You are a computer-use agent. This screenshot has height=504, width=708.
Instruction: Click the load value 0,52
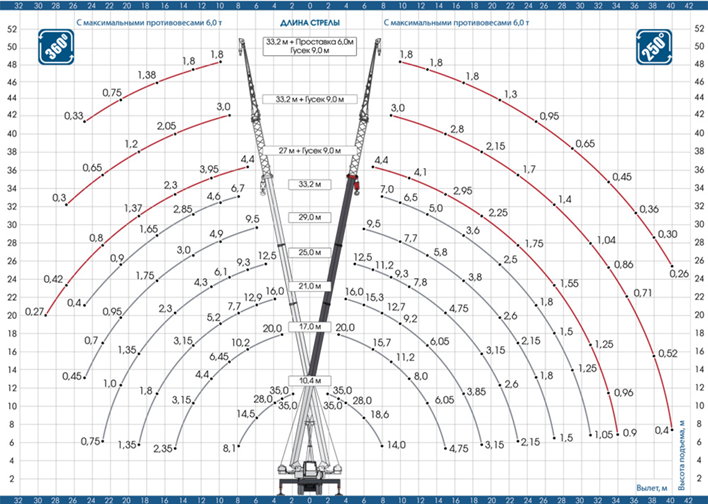pos(668,354)
